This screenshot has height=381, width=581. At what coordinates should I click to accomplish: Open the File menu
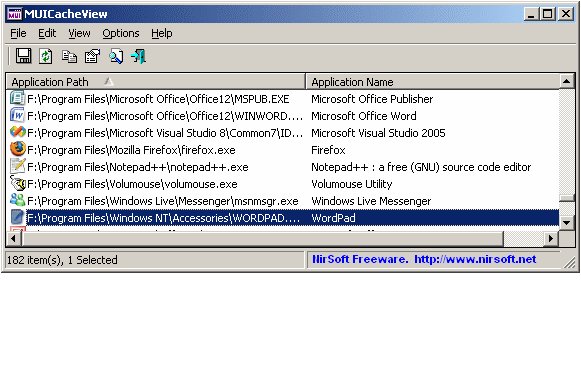(x=18, y=33)
